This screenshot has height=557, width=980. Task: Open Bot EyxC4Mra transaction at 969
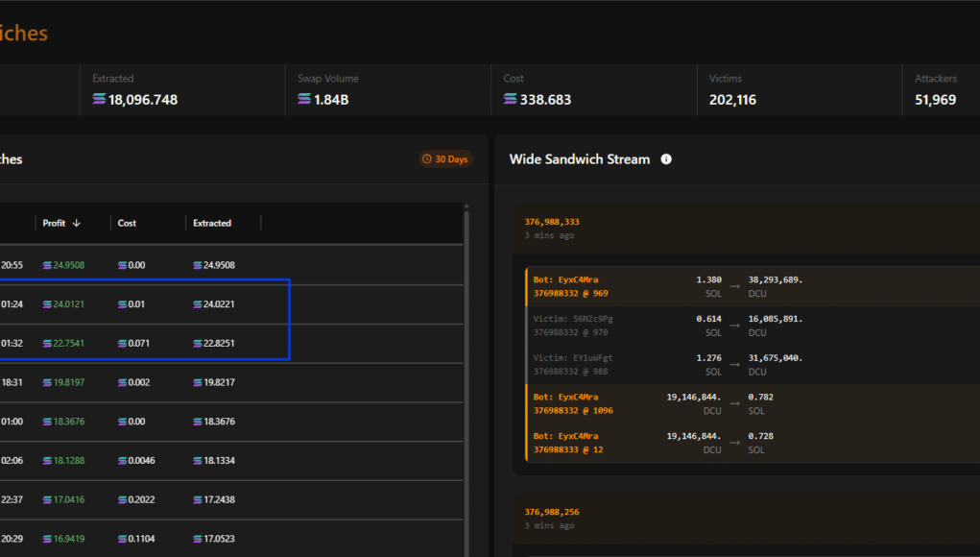(x=570, y=286)
